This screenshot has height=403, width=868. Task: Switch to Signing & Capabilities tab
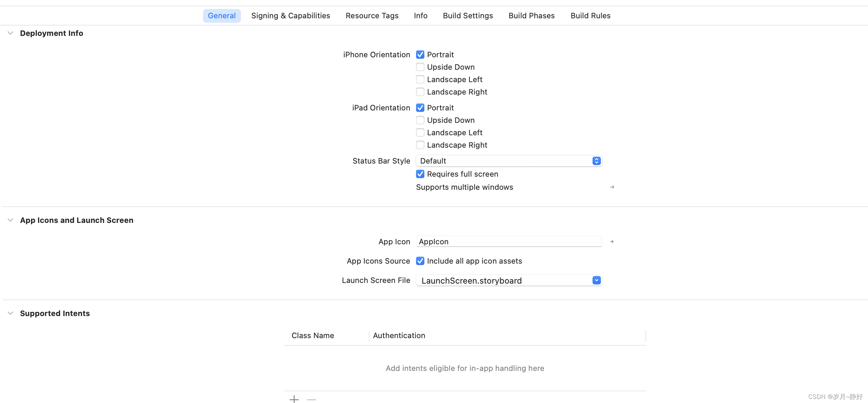(x=291, y=16)
